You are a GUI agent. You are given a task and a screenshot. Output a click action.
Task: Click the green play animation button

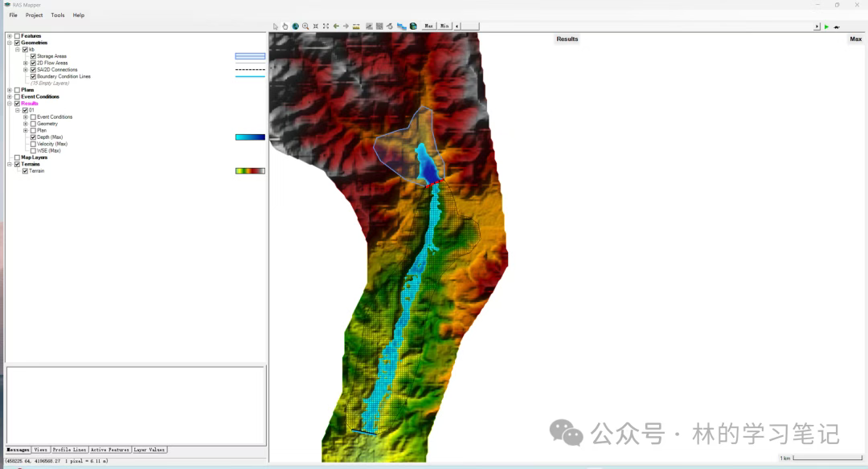[x=826, y=27]
